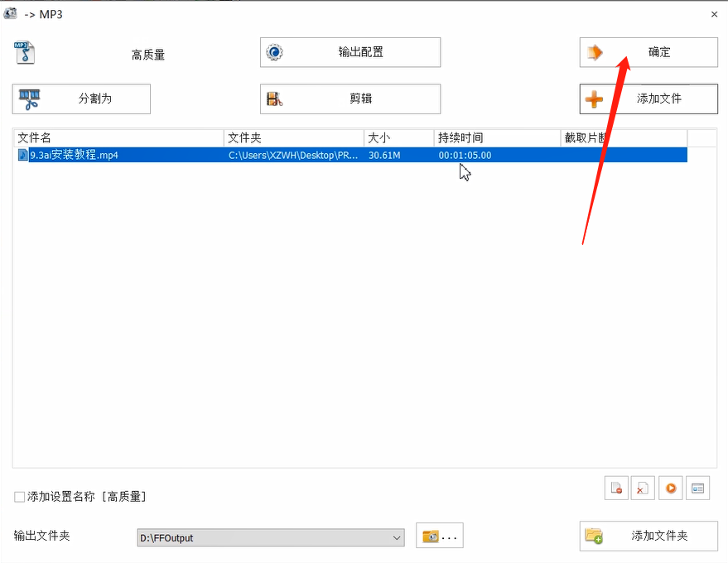This screenshot has height=563, width=728.
Task: Click the folder icon on the 添加文件夹 button
Action: [x=595, y=536]
